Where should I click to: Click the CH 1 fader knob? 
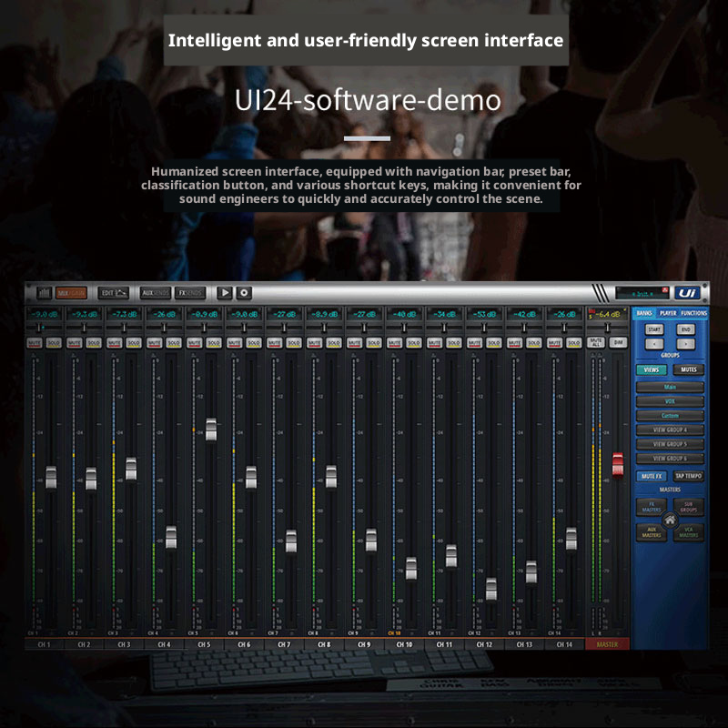pos(51,477)
